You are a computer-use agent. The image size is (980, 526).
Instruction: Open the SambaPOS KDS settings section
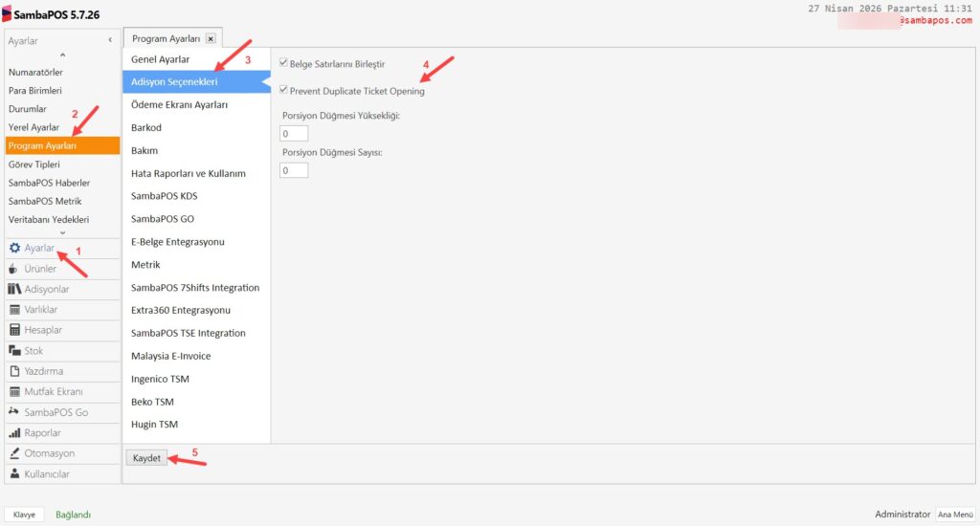164,196
